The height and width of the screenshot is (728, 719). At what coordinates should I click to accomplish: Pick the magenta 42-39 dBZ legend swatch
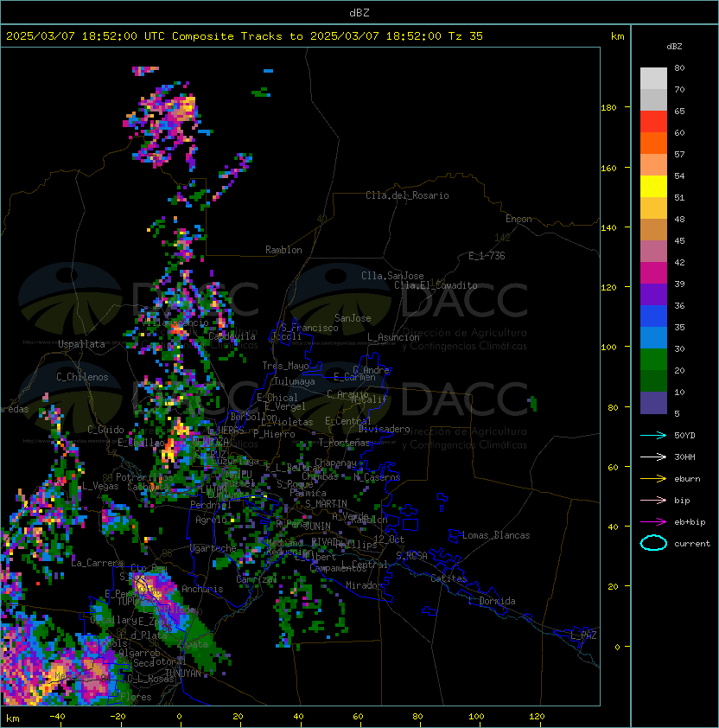(653, 273)
